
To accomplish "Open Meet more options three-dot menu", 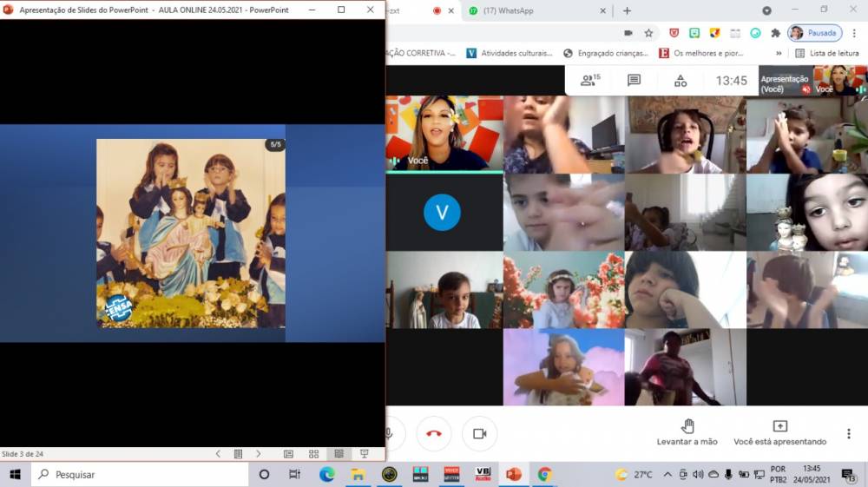I will pos(848,433).
